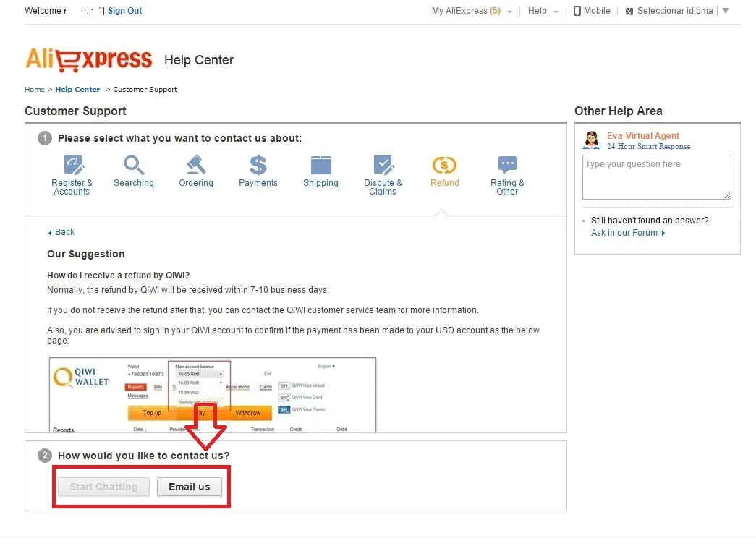Choose the Rating & Other chat icon
The height and width of the screenshot is (546, 756).
[x=507, y=165]
